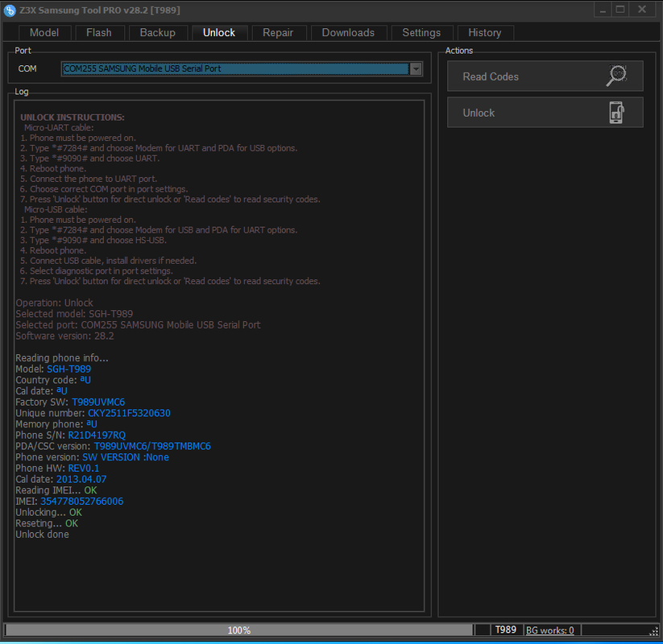663x644 pixels.
Task: Click the 'choose HS-USB' instruction line
Action: pos(93,240)
